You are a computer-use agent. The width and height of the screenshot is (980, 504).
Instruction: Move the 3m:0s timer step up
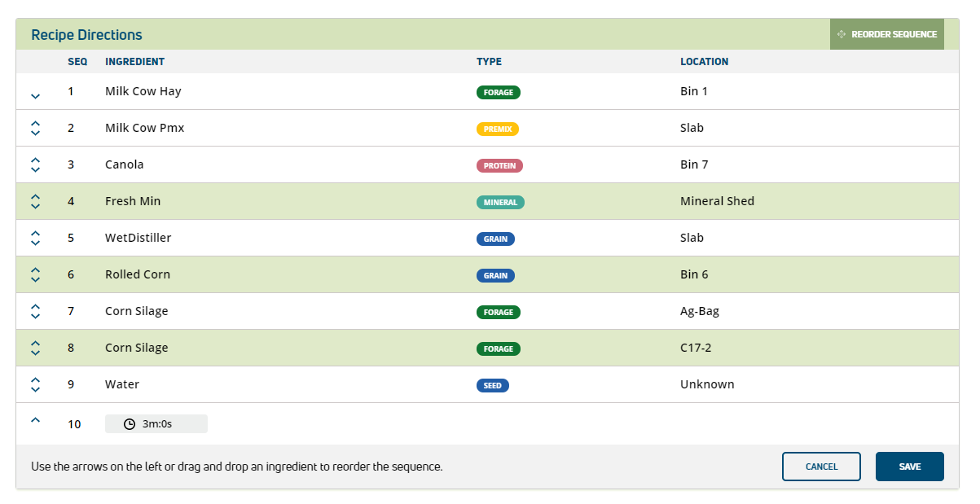35,420
